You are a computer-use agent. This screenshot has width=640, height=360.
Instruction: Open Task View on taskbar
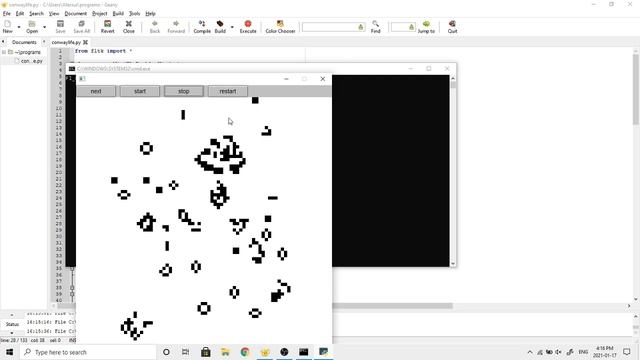click(x=185, y=352)
